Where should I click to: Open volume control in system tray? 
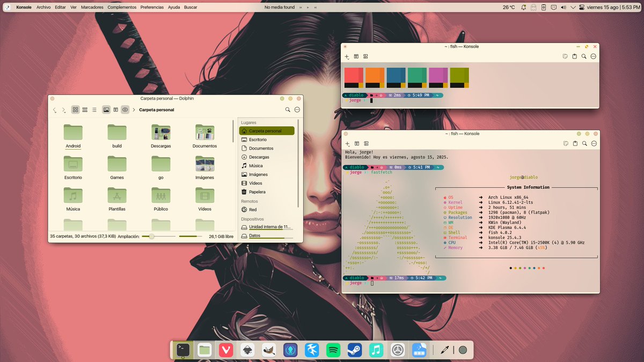563,8
